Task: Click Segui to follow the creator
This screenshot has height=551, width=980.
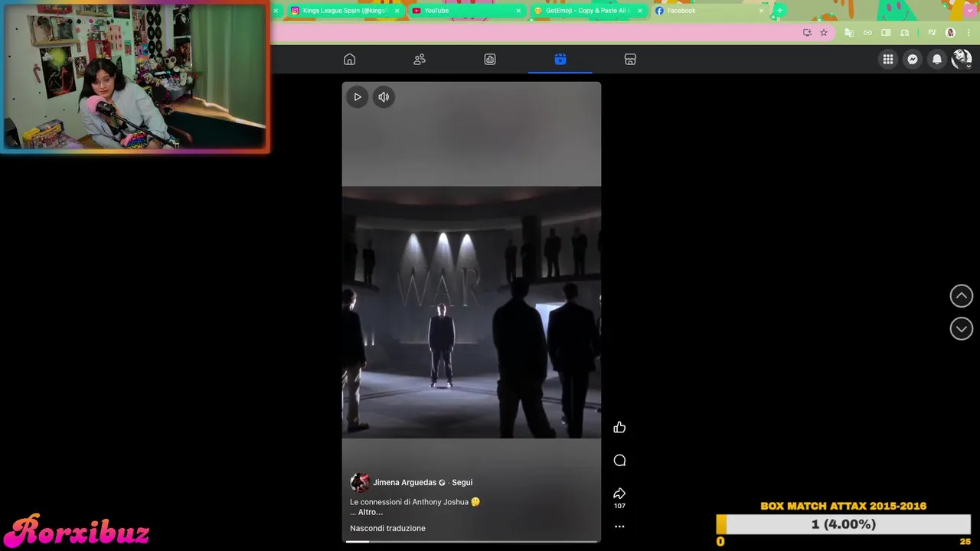Action: [x=462, y=483]
